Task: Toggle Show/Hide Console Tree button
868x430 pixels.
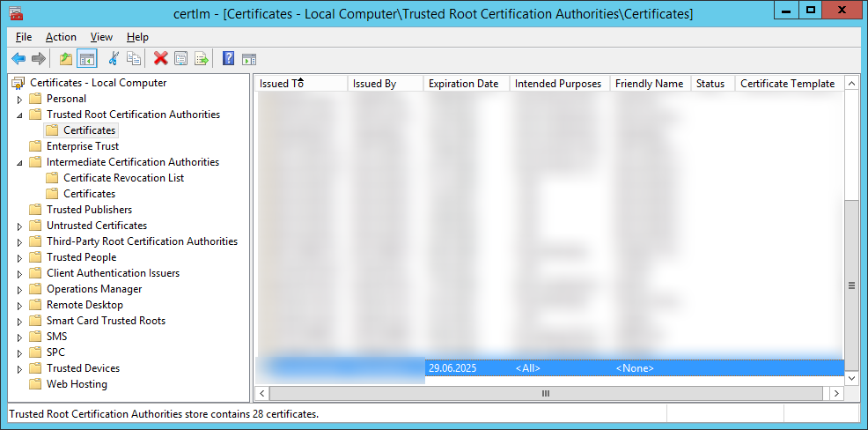Action: 86,59
